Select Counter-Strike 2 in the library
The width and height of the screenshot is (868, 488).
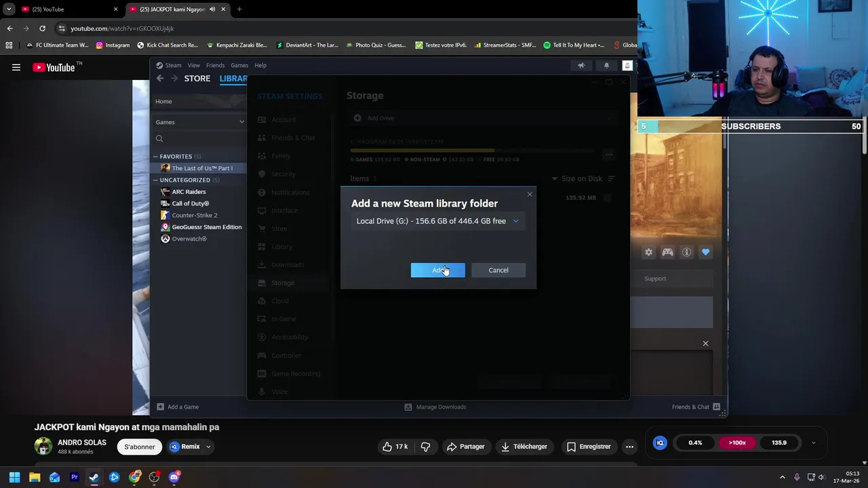pos(195,215)
